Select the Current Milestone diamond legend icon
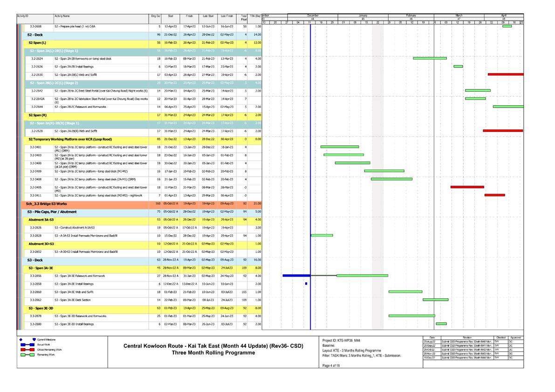555x392 pixels. pyautogui.click(x=21, y=340)
